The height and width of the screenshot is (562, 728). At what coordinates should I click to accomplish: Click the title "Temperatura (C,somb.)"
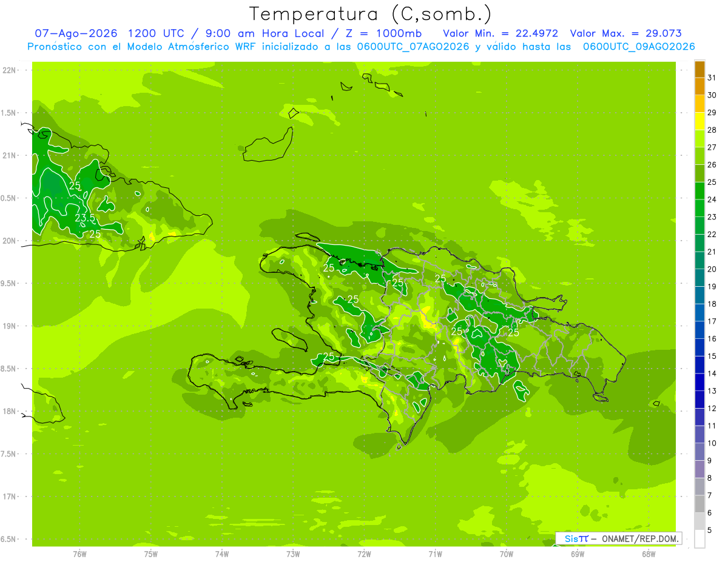tap(371, 15)
